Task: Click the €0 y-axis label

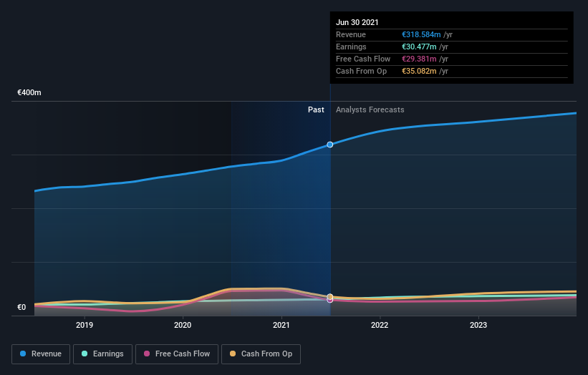Action: (21, 307)
